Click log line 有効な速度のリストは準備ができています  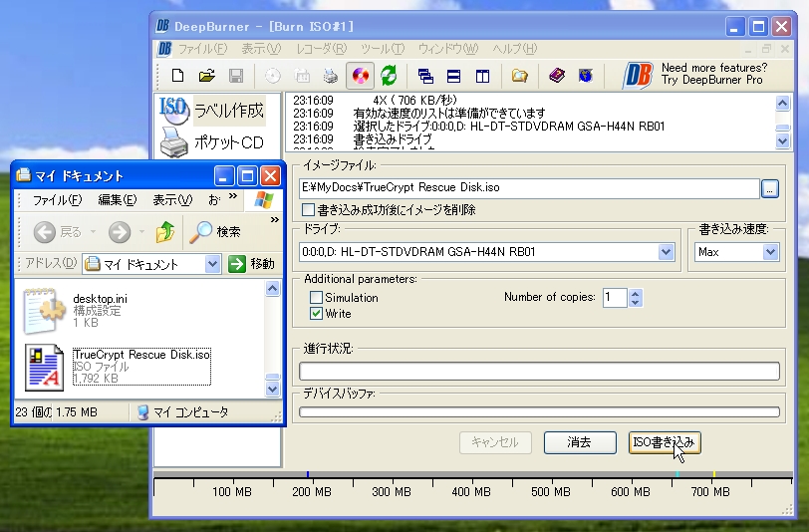(x=449, y=113)
